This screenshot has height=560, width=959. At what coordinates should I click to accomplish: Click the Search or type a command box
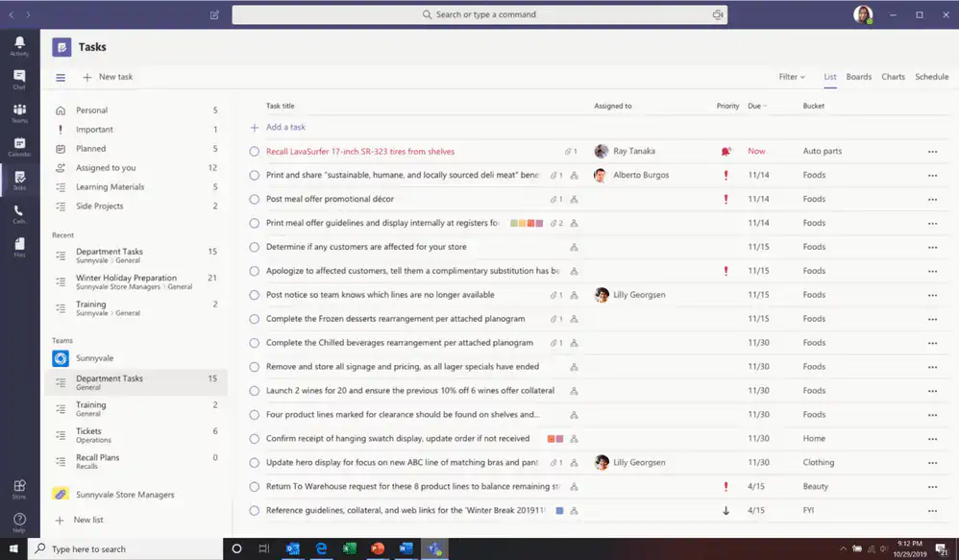click(478, 15)
